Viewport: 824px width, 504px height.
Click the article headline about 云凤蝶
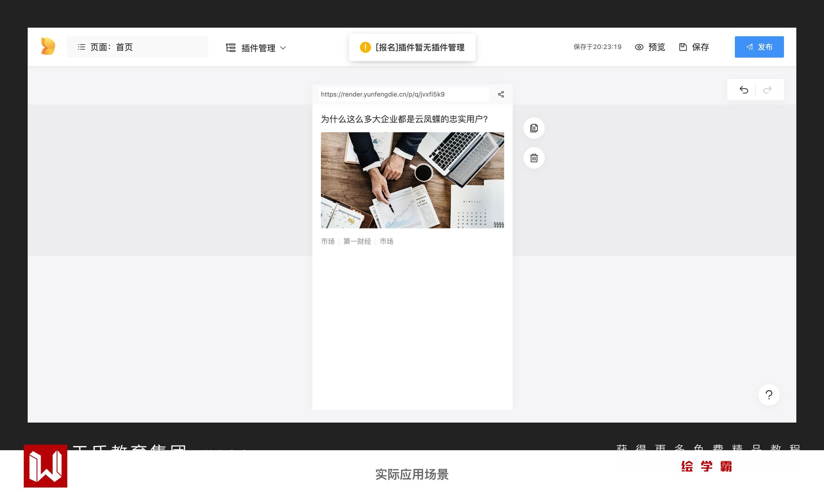[x=404, y=119]
